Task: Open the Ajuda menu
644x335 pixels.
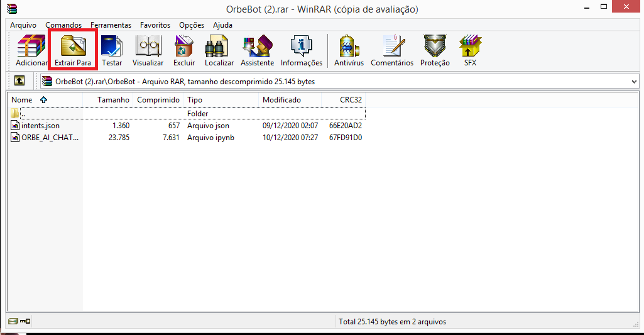Action: point(222,25)
